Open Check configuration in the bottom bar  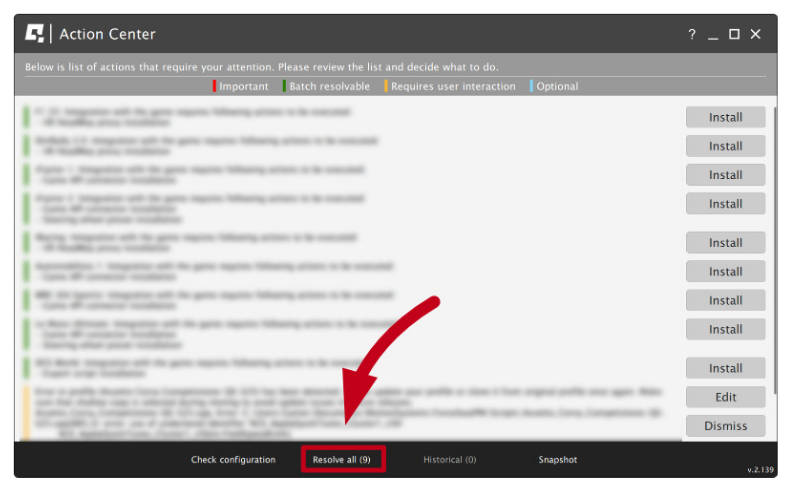point(233,460)
